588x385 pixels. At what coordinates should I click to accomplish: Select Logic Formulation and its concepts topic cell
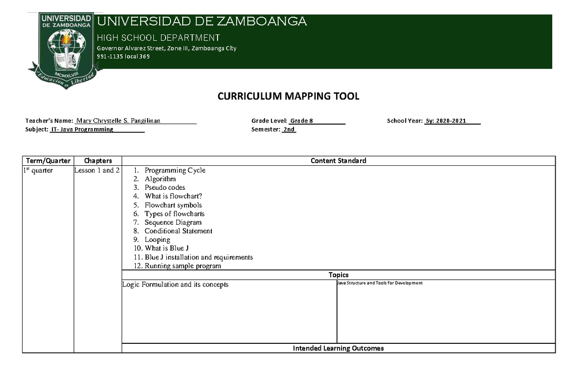click(x=176, y=284)
